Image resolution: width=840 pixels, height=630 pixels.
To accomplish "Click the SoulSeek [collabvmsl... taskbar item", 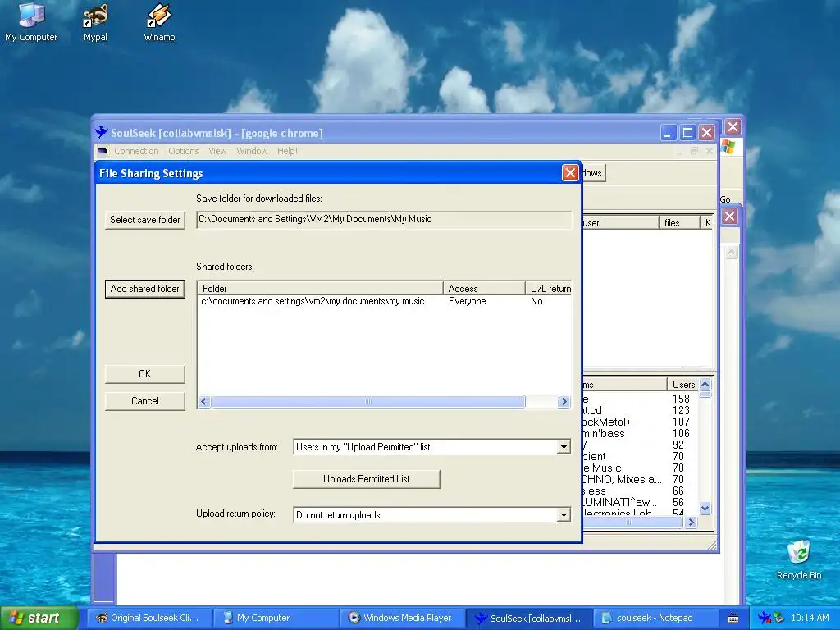I will 528,619.
